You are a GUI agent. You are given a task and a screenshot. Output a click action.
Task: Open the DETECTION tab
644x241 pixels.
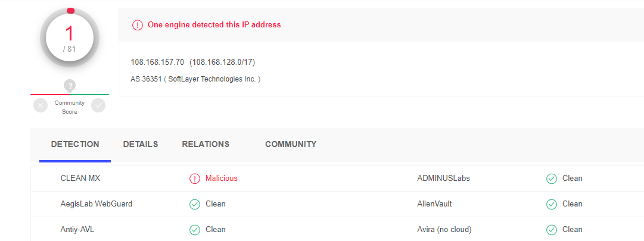click(75, 145)
